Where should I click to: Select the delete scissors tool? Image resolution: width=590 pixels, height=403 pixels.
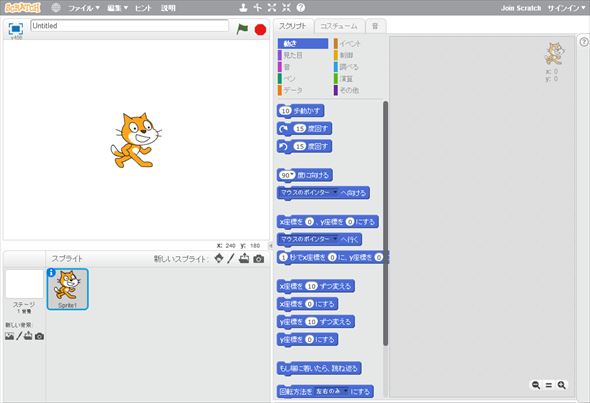258,8
